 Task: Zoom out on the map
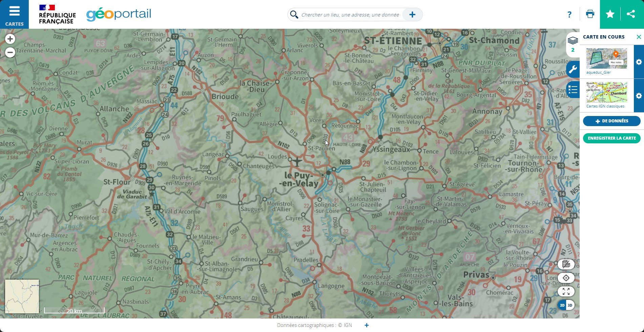tap(10, 52)
